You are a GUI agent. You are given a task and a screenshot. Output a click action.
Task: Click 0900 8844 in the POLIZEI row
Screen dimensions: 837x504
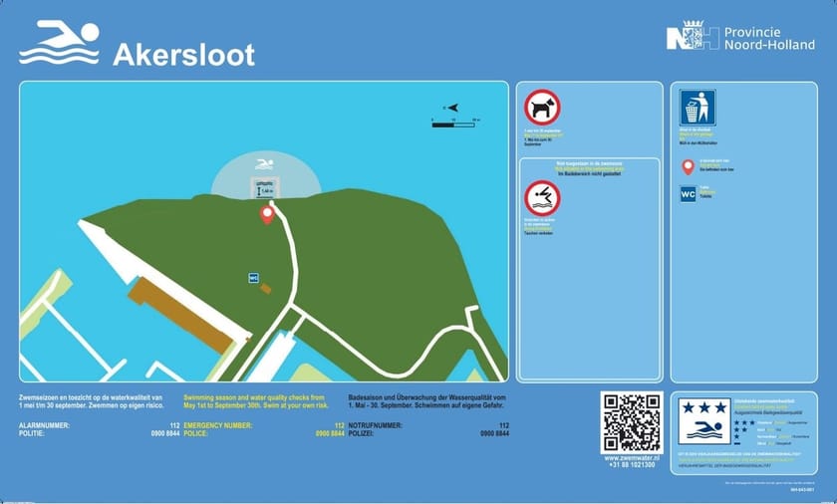(x=495, y=433)
